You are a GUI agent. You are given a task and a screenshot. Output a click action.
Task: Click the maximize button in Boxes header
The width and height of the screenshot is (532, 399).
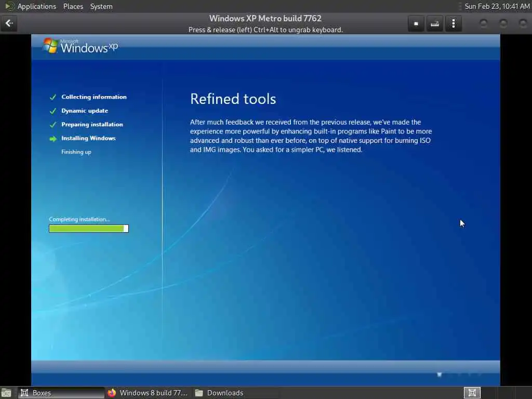[503, 23]
